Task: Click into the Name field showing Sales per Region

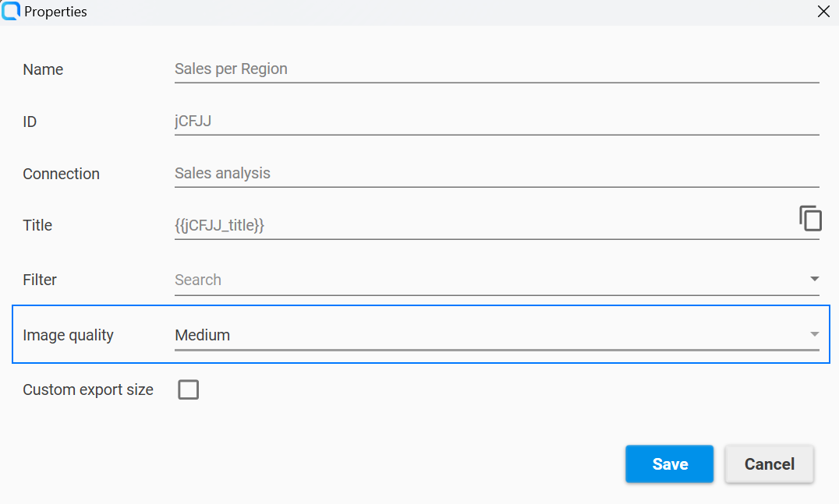Action: [468, 69]
